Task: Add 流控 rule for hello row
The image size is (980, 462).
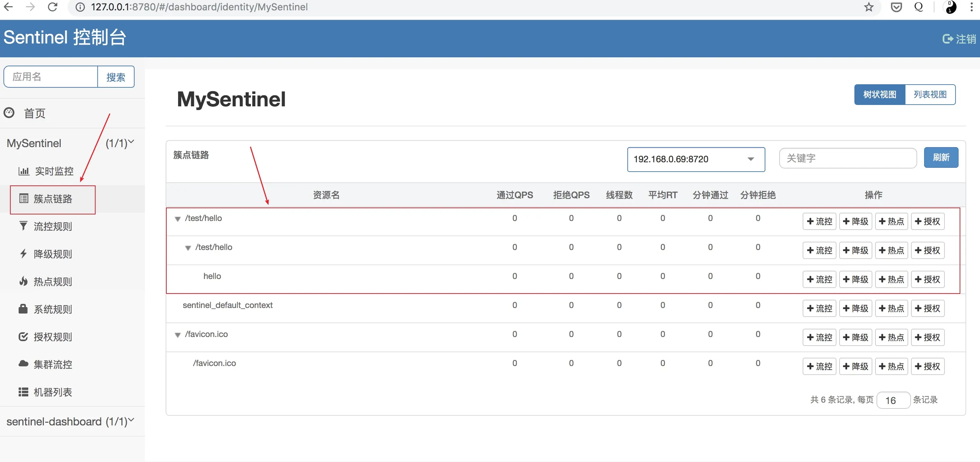Action: [x=819, y=279]
